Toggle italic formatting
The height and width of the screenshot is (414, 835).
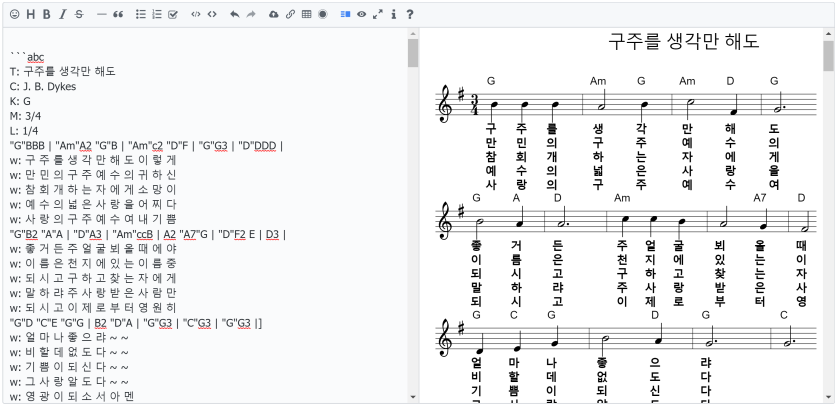[x=62, y=14]
